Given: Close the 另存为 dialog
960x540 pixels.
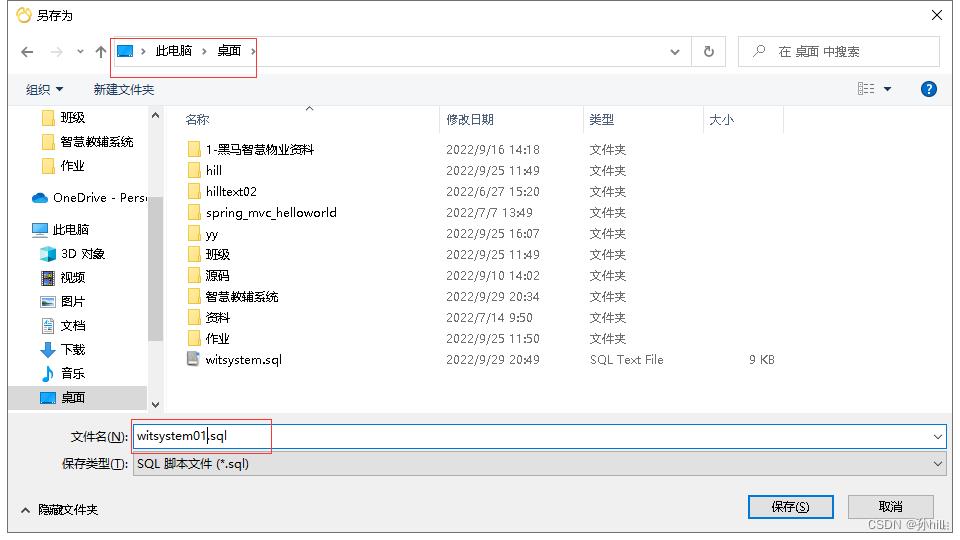Looking at the screenshot, I should [x=937, y=15].
